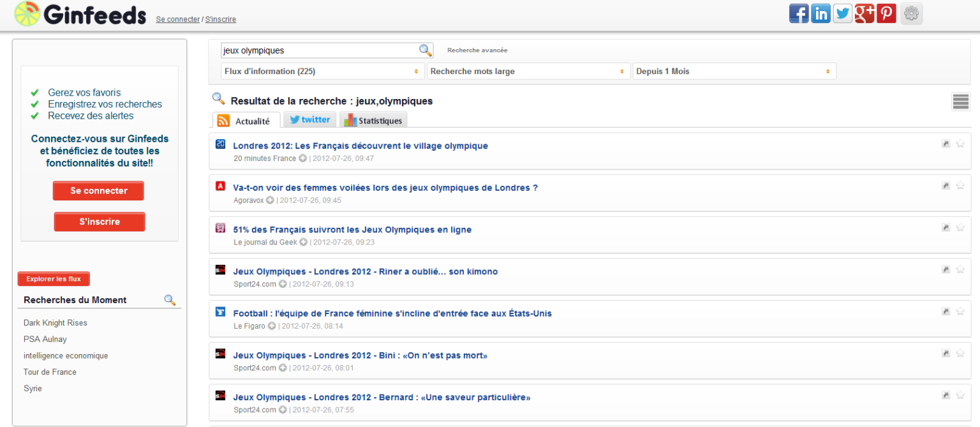The height and width of the screenshot is (427, 980).
Task: Click magnifier icon beside Recherches du Moment
Action: 170,300
